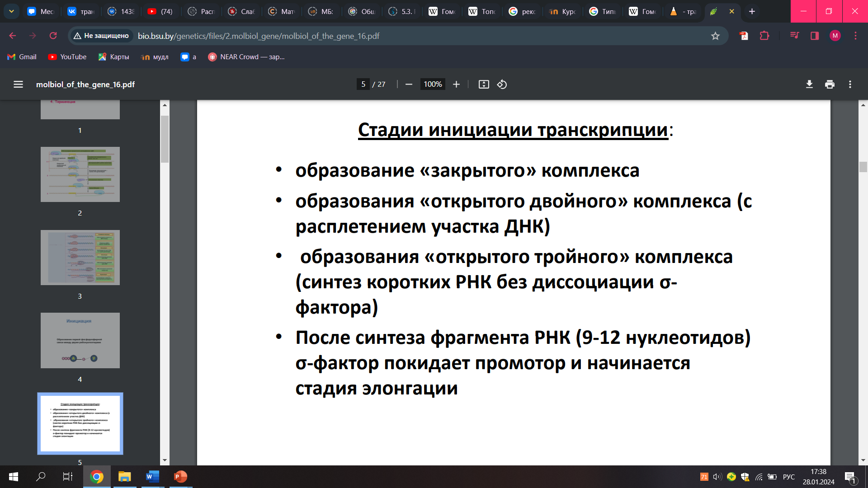Click the document scrollbar thumb
The width and height of the screenshot is (868, 488).
pyautogui.click(x=863, y=167)
